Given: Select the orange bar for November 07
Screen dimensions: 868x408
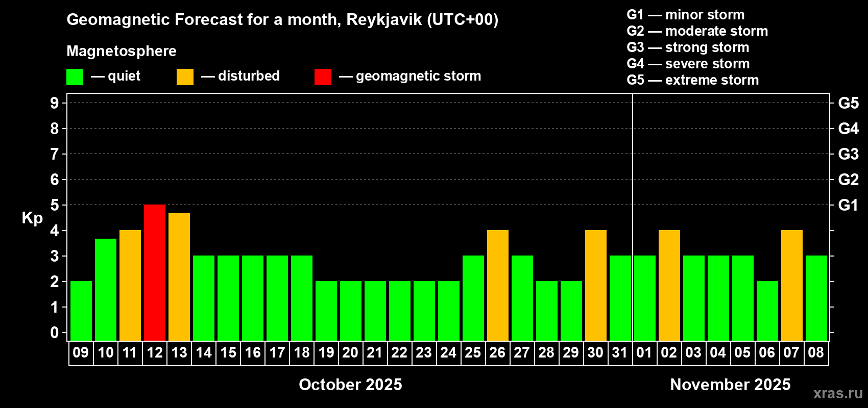Looking at the screenshot, I should tap(792, 285).
